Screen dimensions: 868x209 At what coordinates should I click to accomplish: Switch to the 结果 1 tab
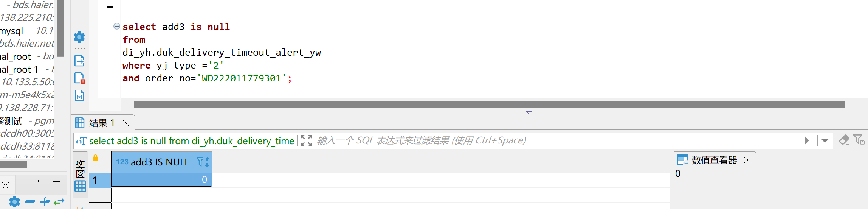102,123
